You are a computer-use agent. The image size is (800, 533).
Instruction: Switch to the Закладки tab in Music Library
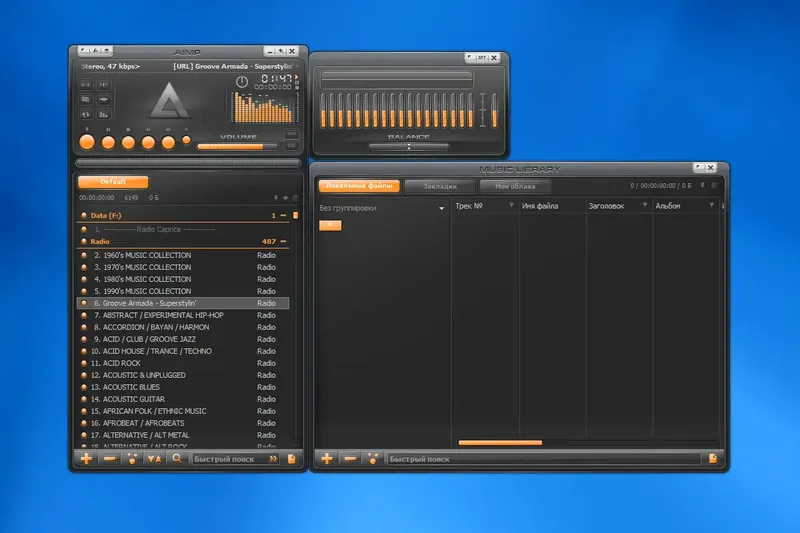pos(440,186)
